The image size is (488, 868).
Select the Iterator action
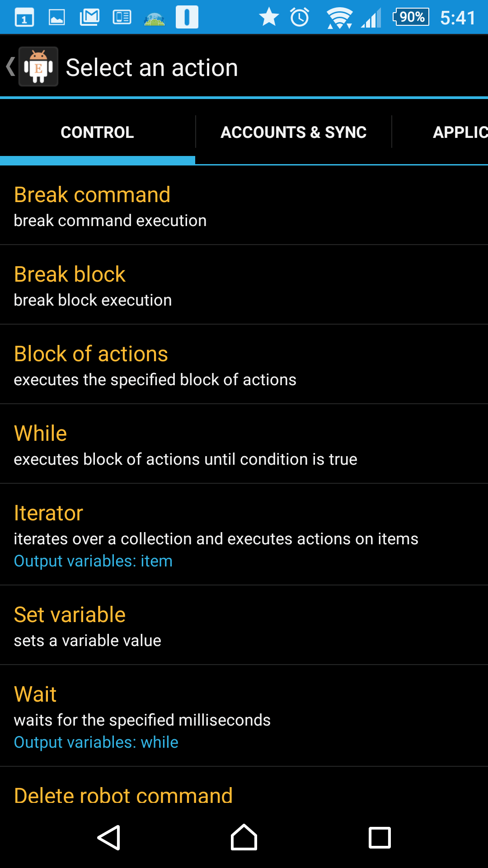click(x=244, y=535)
